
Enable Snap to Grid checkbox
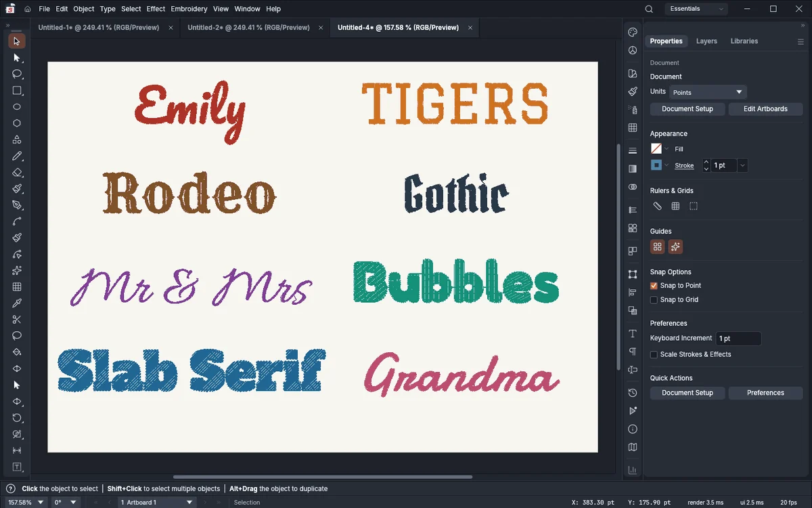(654, 300)
